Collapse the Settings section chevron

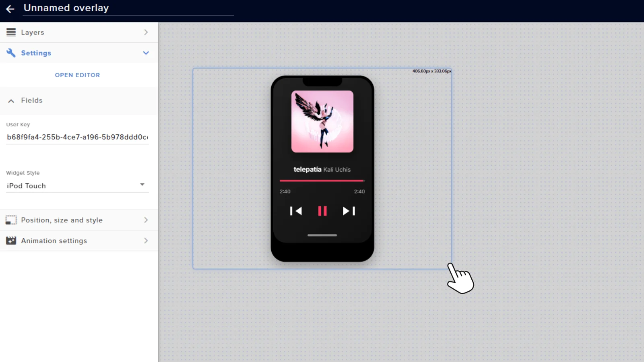(146, 53)
